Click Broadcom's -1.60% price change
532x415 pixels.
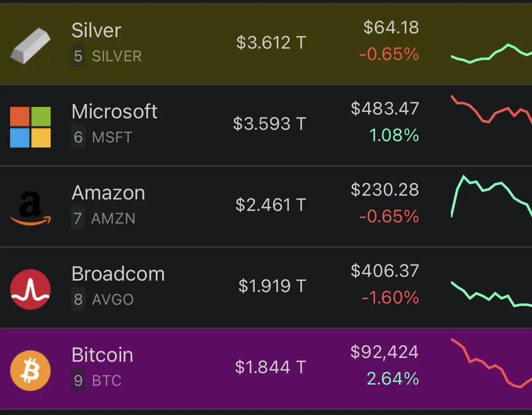(390, 297)
